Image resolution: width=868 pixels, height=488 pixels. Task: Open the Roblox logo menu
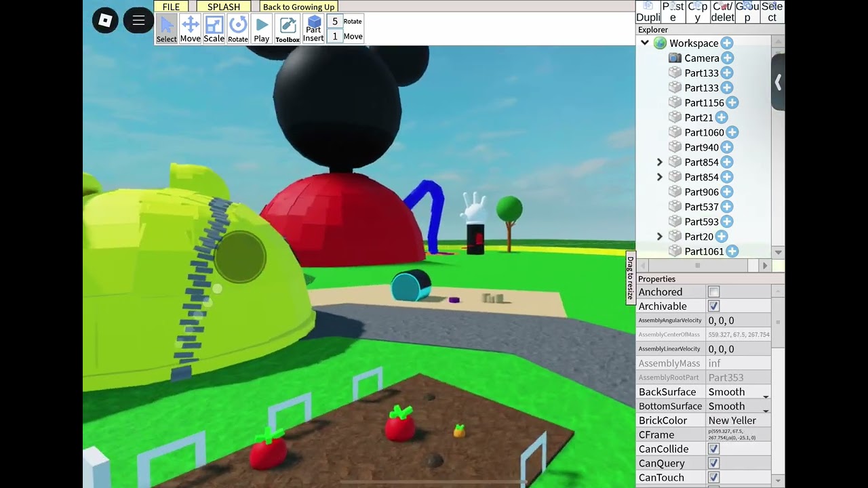[105, 20]
